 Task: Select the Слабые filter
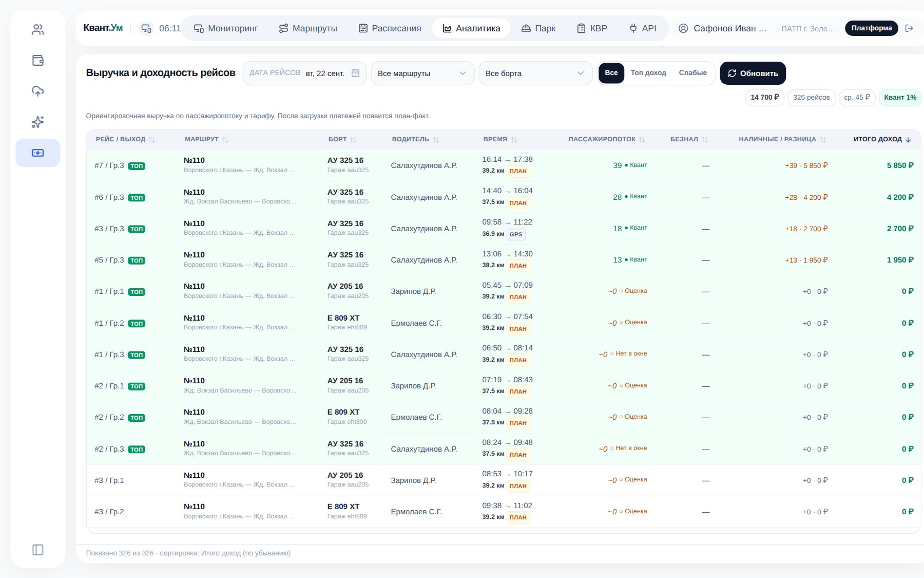[693, 73]
